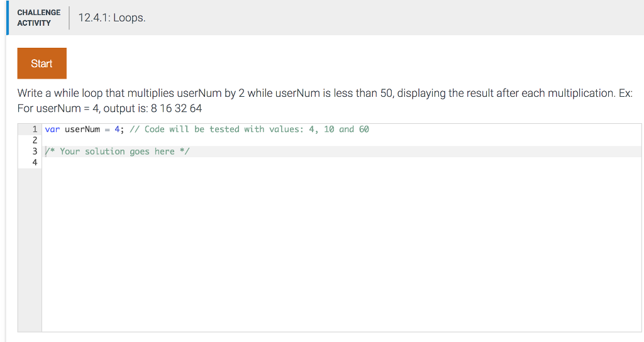Viewport: 644px width, 342px height.
Task: Place cursor on empty editor line 4
Action: [252, 162]
